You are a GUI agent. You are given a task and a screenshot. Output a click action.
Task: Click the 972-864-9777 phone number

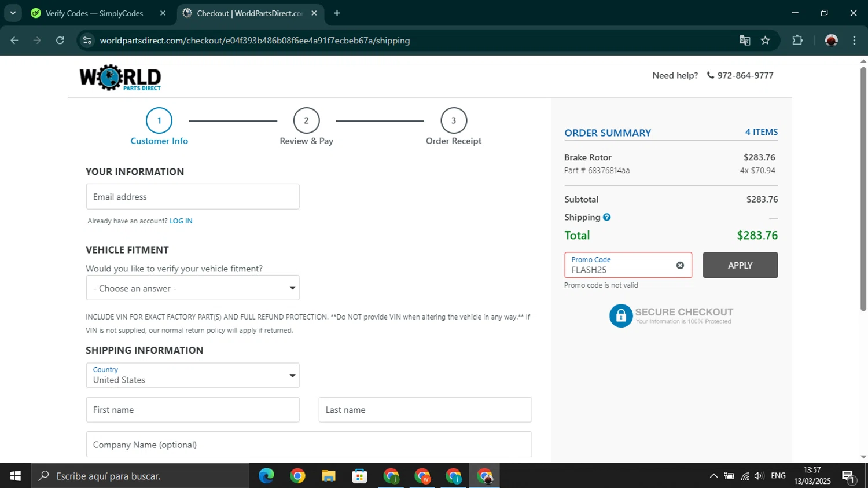tap(745, 75)
